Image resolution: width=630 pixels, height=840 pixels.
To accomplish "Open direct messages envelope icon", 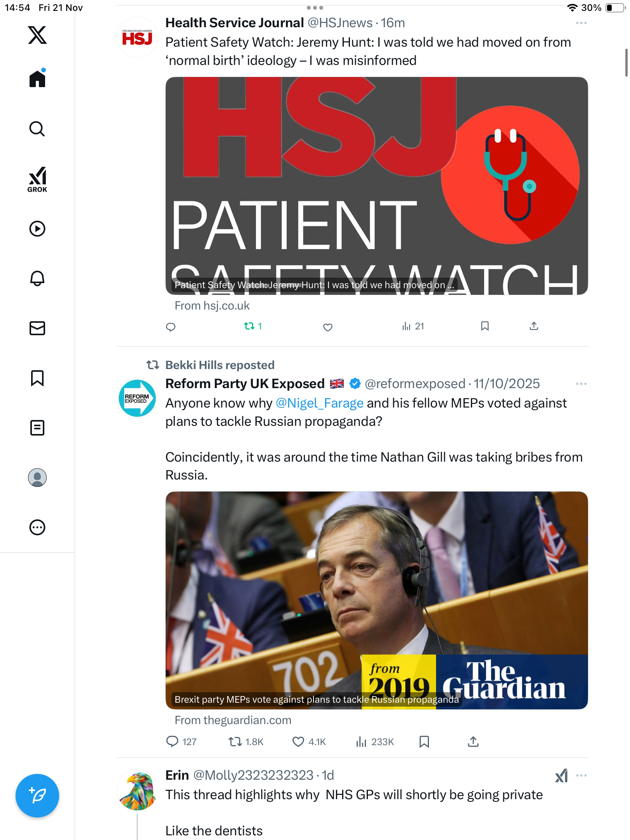I will (x=37, y=328).
